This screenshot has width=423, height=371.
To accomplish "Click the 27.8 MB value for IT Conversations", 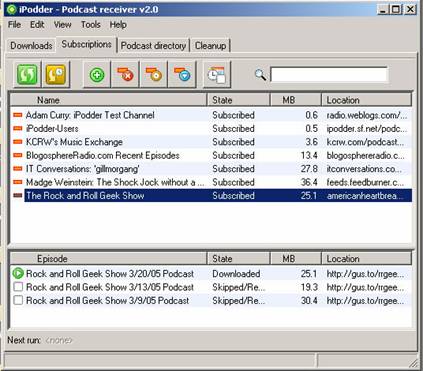I will point(309,169).
